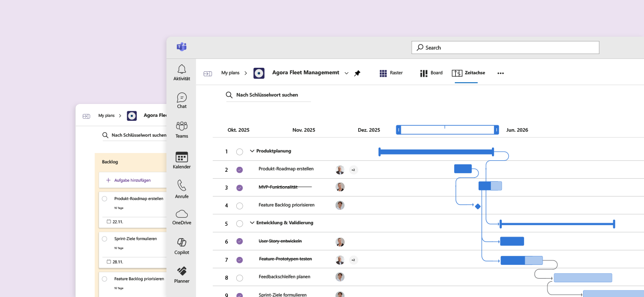Go to My plans breadcrumb link
Viewport: 644px width, 297px height.
(230, 73)
